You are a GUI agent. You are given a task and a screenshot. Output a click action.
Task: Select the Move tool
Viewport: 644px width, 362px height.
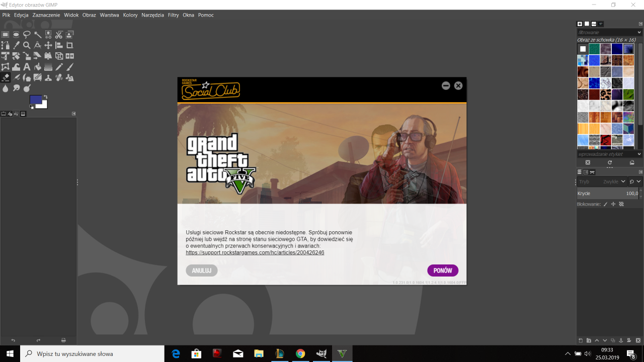(48, 45)
